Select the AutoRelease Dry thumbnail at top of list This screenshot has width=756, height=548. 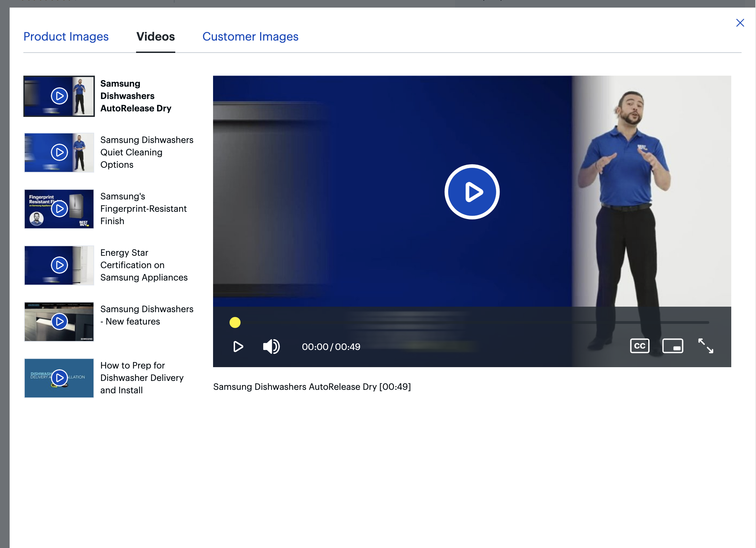tap(59, 96)
